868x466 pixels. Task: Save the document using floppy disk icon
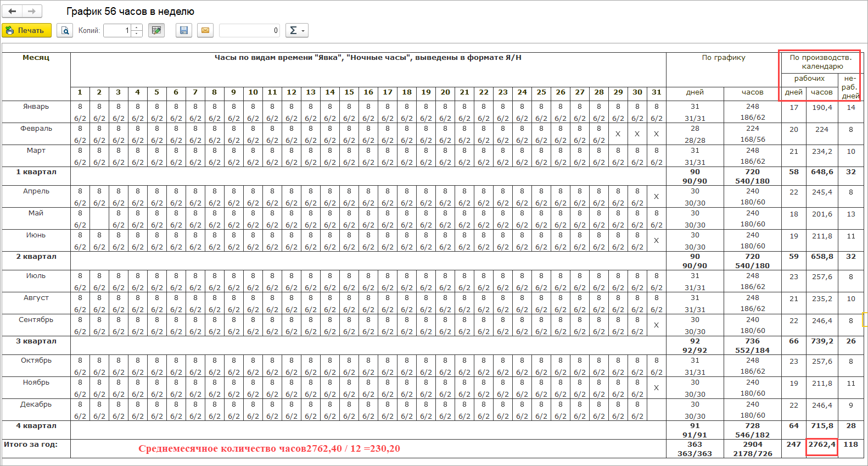click(x=184, y=30)
